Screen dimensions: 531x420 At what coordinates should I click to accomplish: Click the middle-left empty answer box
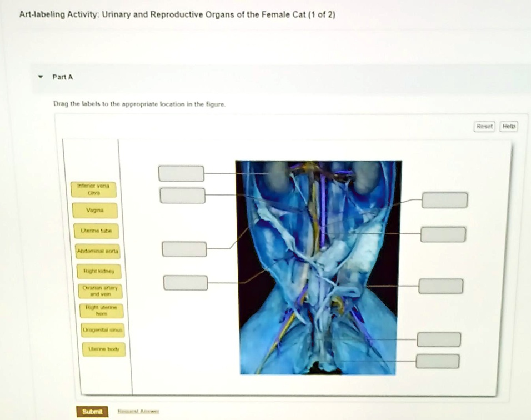click(184, 249)
